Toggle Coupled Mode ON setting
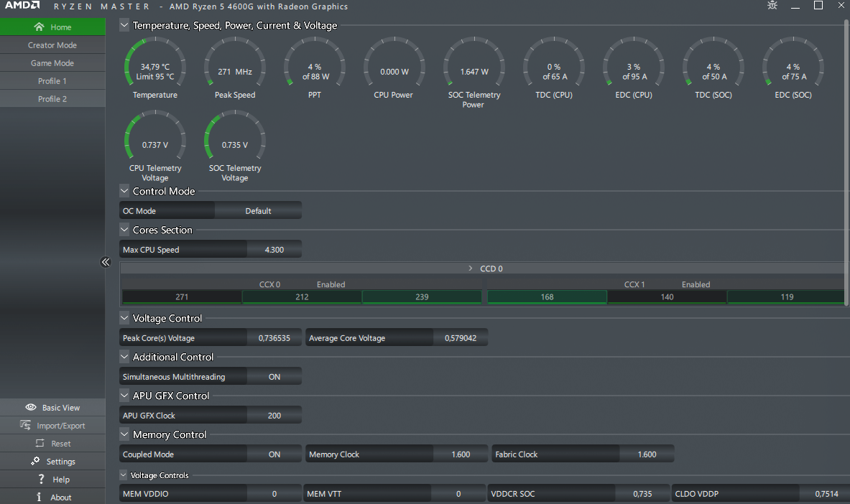This screenshot has width=850, height=504. 274,454
